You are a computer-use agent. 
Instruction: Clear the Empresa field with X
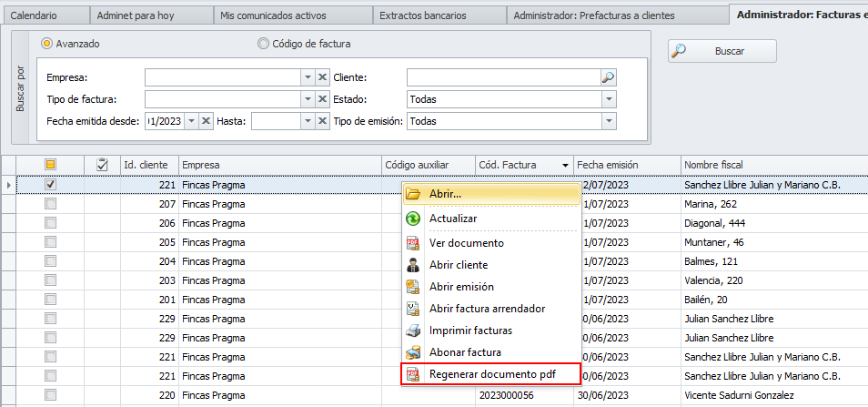322,78
